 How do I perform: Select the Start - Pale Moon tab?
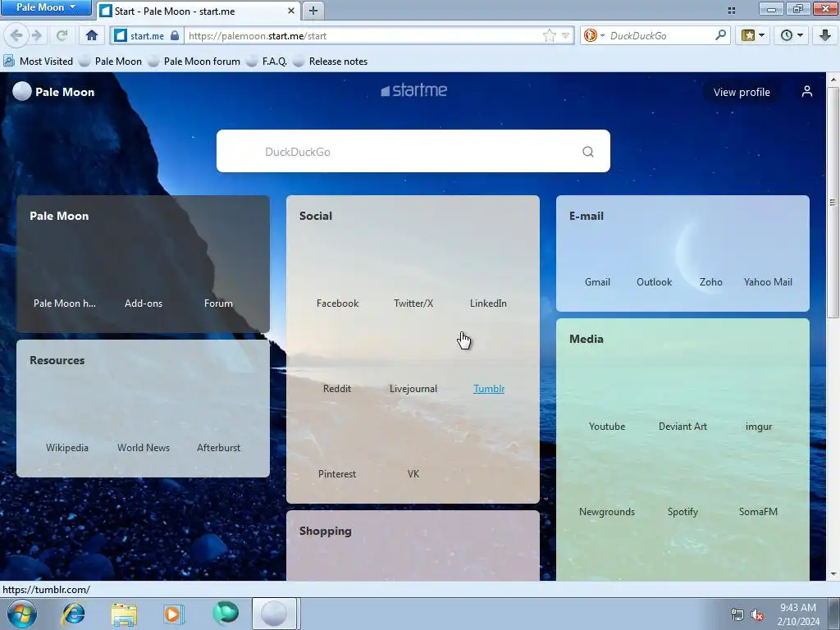198,11
